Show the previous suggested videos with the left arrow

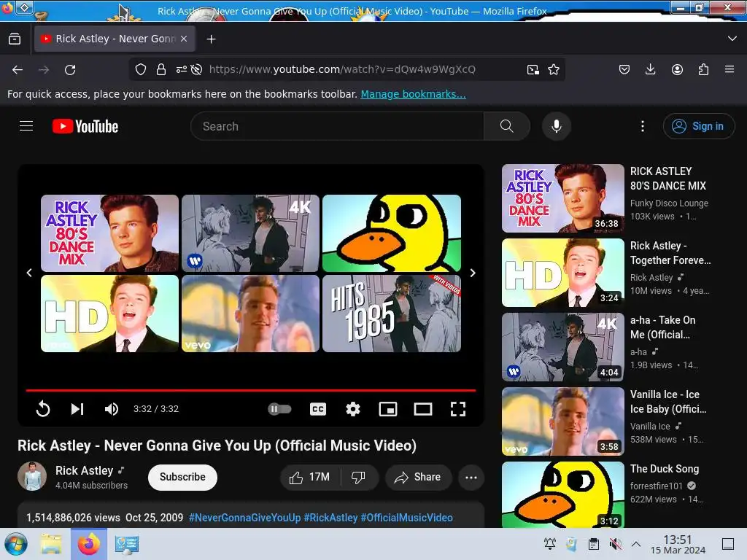click(29, 273)
